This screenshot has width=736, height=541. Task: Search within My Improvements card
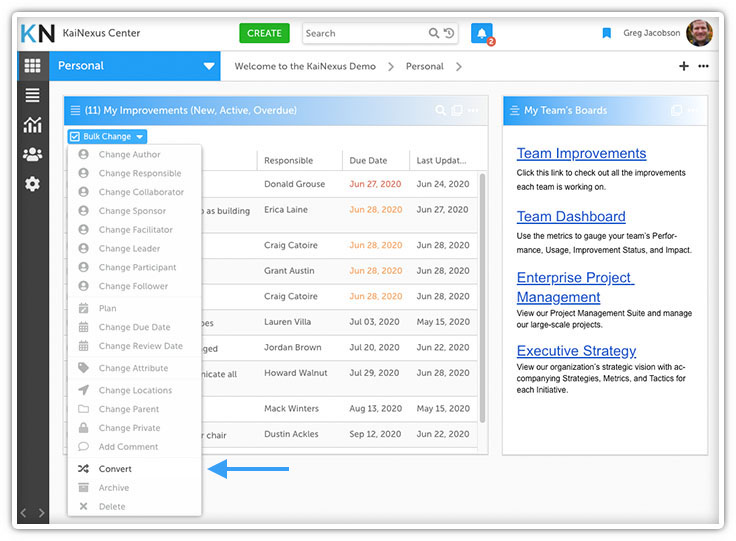coord(440,110)
